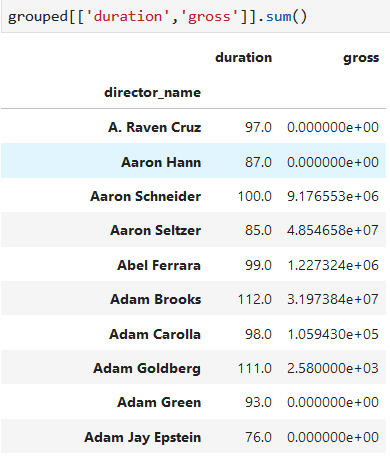The width and height of the screenshot is (390, 456).
Task: Select the 3.197384e+07 gross cell
Action: [x=333, y=299]
